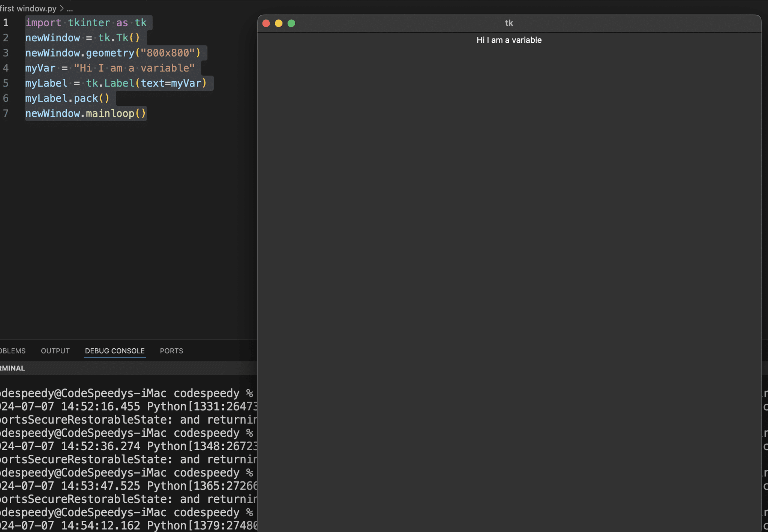768x532 pixels.
Task: Click the newWindow.mainloop() call
Action: (x=85, y=113)
